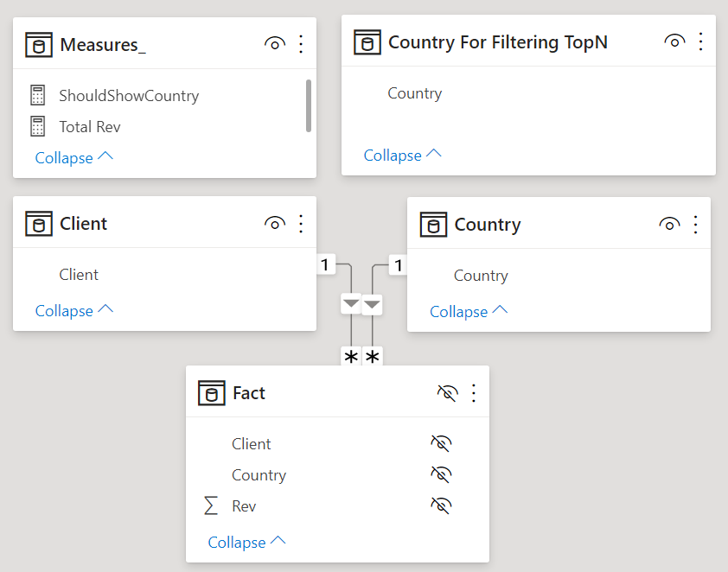728x572 pixels.
Task: Click the ShouldShowCountry measure calculator icon
Action: 37,95
